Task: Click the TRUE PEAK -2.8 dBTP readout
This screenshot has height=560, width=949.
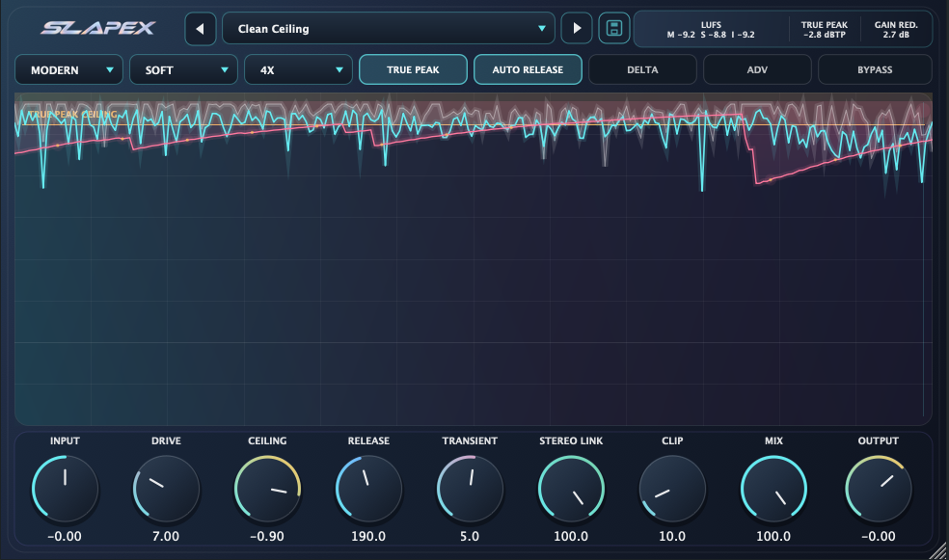Action: [x=825, y=30]
